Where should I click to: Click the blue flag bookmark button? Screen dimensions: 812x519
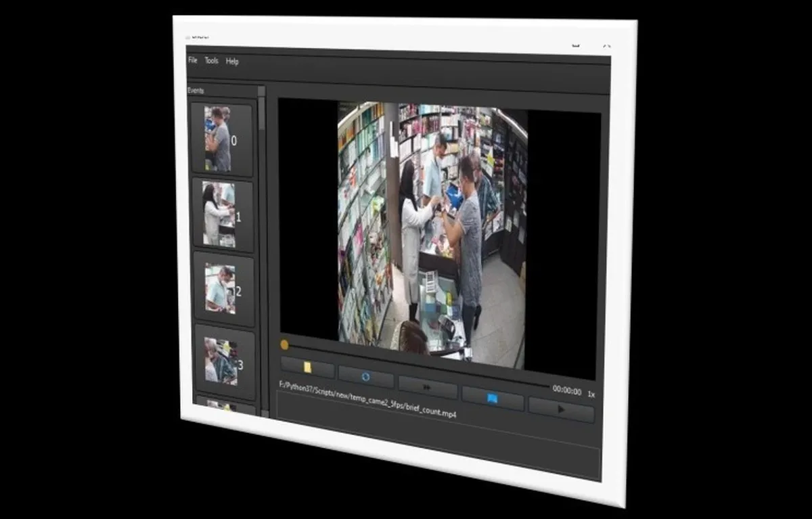[492, 399]
